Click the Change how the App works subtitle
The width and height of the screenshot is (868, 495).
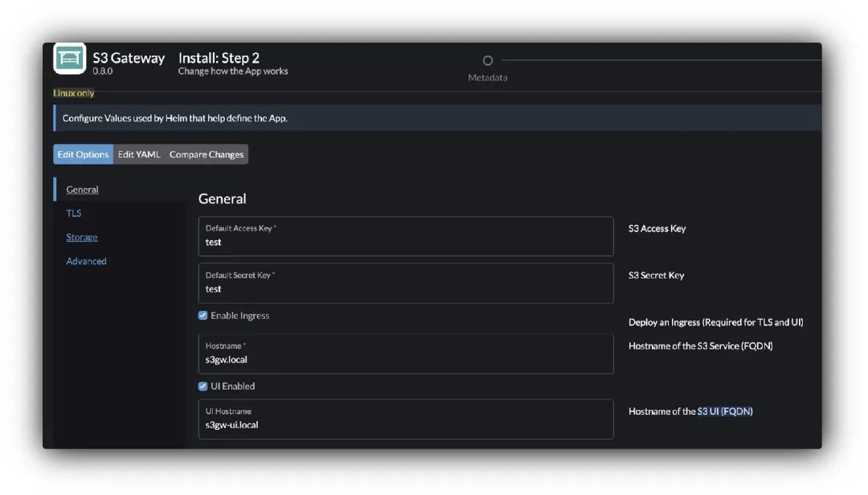(x=233, y=71)
